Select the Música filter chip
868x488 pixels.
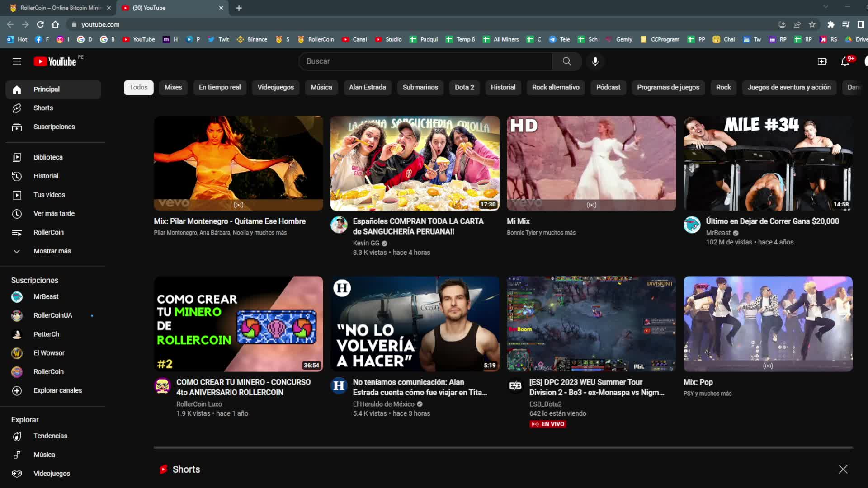[x=321, y=87]
